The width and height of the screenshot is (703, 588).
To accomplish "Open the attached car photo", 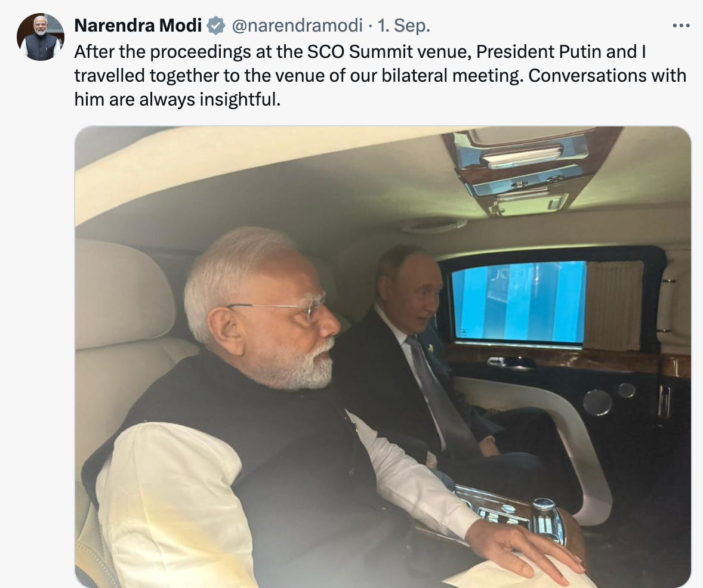I will [x=383, y=357].
